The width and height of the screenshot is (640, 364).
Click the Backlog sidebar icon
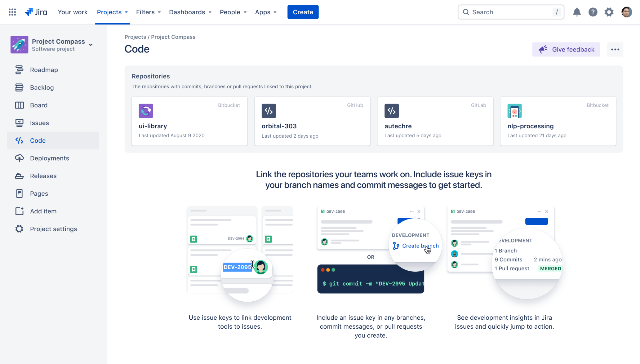[x=19, y=87]
